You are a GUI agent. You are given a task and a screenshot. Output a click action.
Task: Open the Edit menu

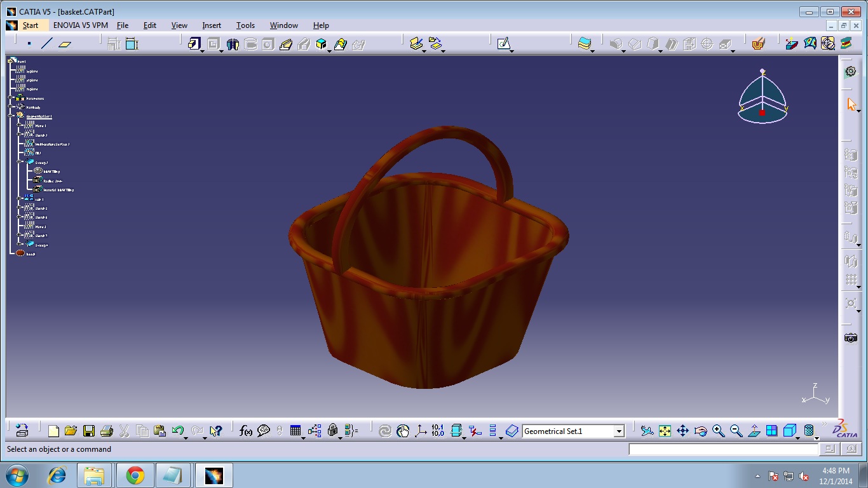150,25
